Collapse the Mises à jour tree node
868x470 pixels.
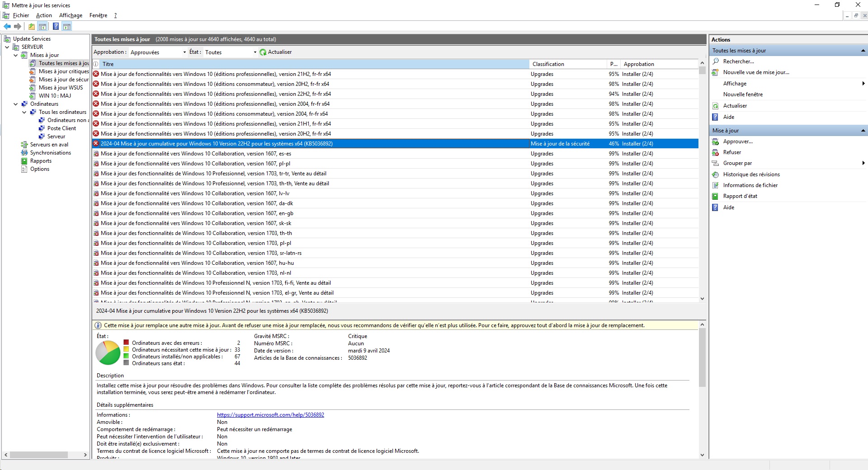pos(16,55)
